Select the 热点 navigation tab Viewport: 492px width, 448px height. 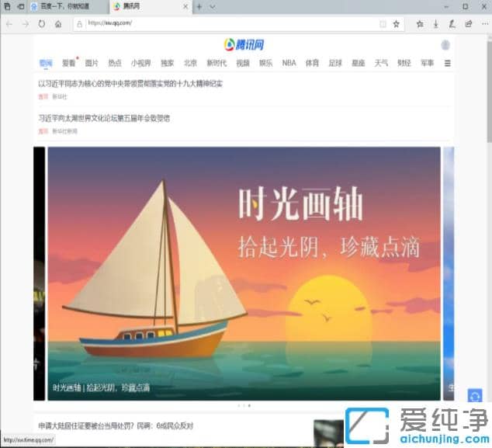click(115, 63)
